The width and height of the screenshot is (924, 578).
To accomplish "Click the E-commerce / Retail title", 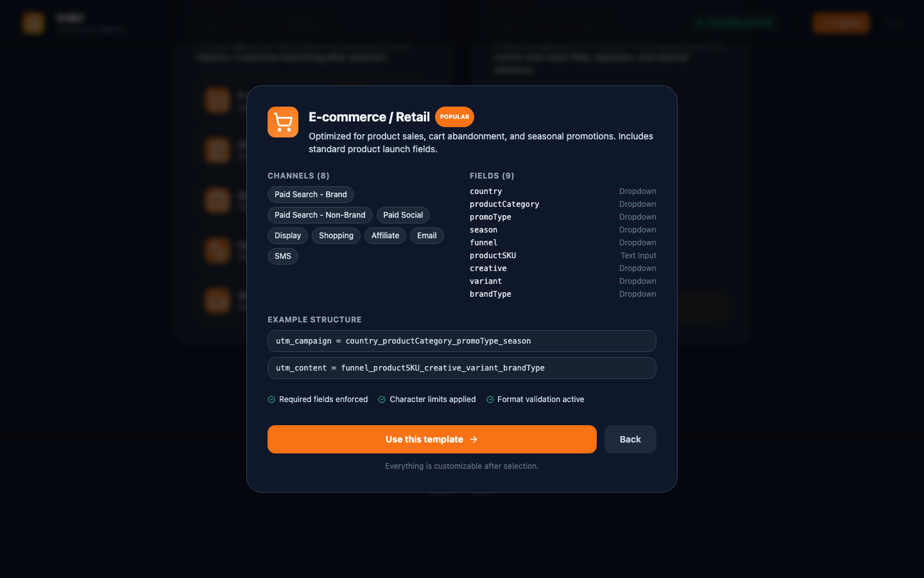I will point(369,117).
